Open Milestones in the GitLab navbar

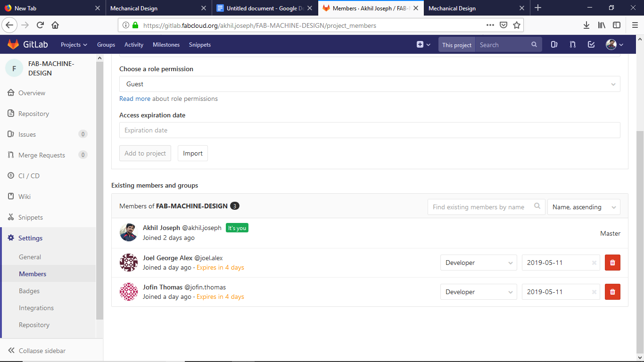point(166,45)
